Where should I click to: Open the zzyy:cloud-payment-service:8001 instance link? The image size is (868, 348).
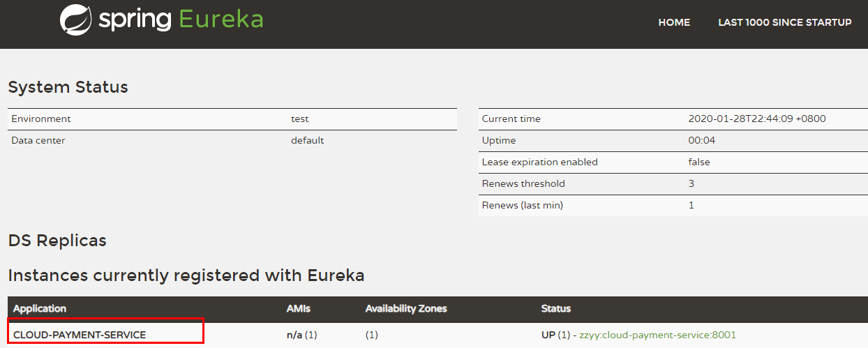coord(657,335)
